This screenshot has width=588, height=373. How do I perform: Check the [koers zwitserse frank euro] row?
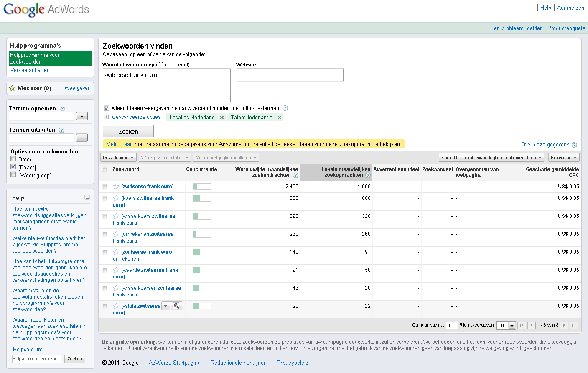105,198
